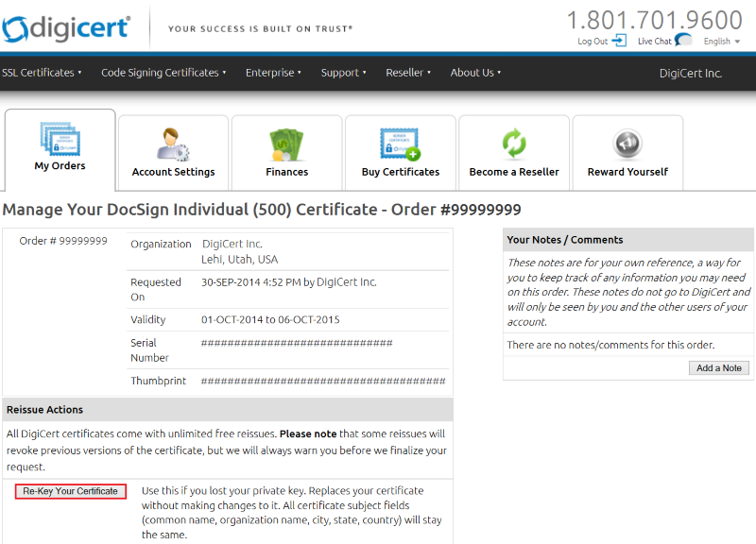
Task: Open the Support menu
Action: coord(343,73)
